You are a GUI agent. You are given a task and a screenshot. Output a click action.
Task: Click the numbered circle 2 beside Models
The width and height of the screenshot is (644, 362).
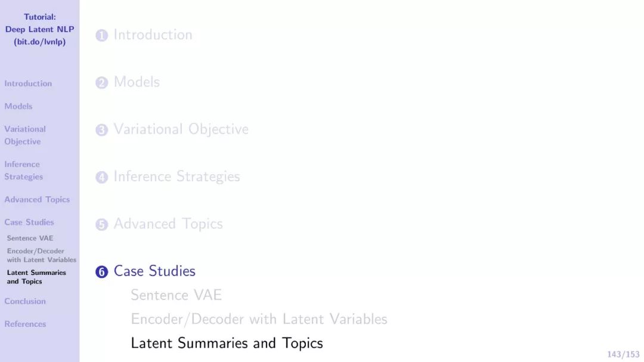pos(101,82)
